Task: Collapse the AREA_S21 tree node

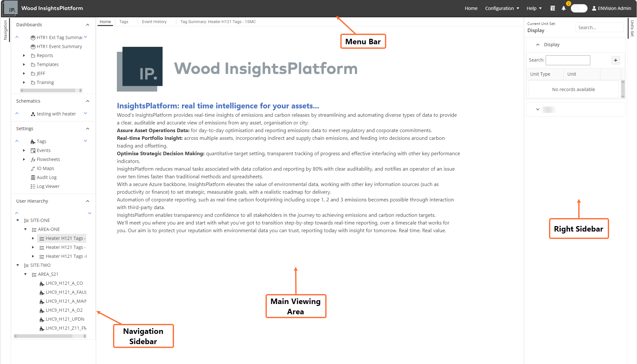Action: pyautogui.click(x=25, y=274)
